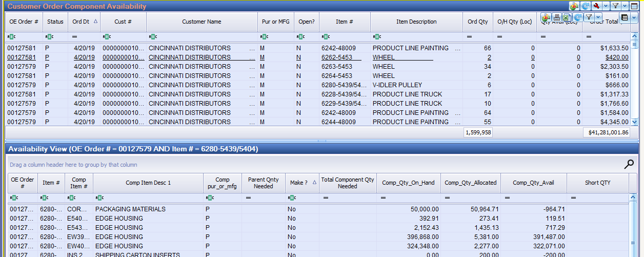Open filter condition icon under Item Description column
644x257 pixels.
pos(377,37)
